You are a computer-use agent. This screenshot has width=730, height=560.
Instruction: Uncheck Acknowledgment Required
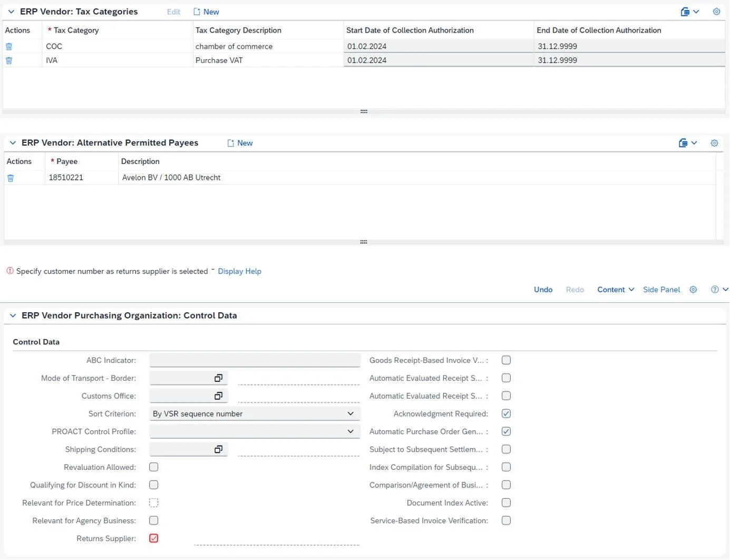(x=506, y=413)
